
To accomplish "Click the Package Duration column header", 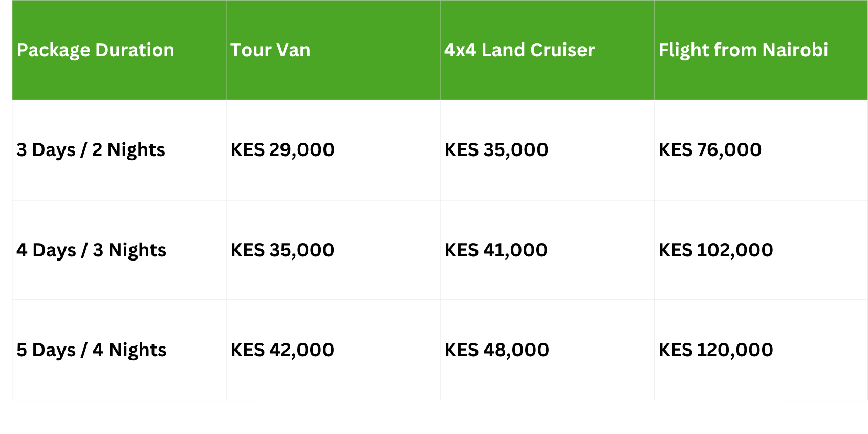I will point(96,50).
